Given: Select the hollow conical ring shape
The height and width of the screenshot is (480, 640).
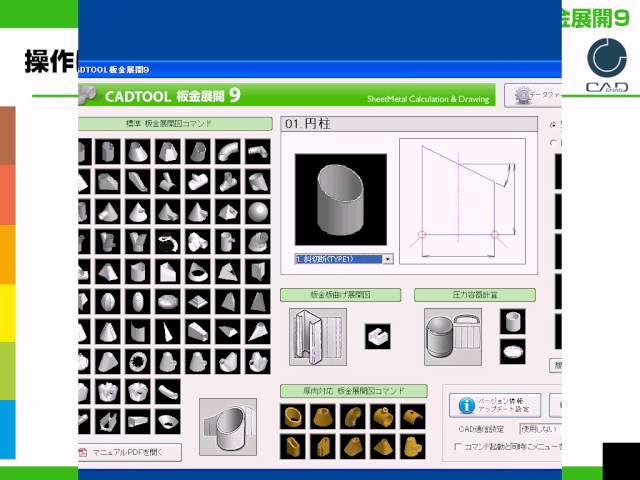Looking at the screenshot, I should [198, 272].
